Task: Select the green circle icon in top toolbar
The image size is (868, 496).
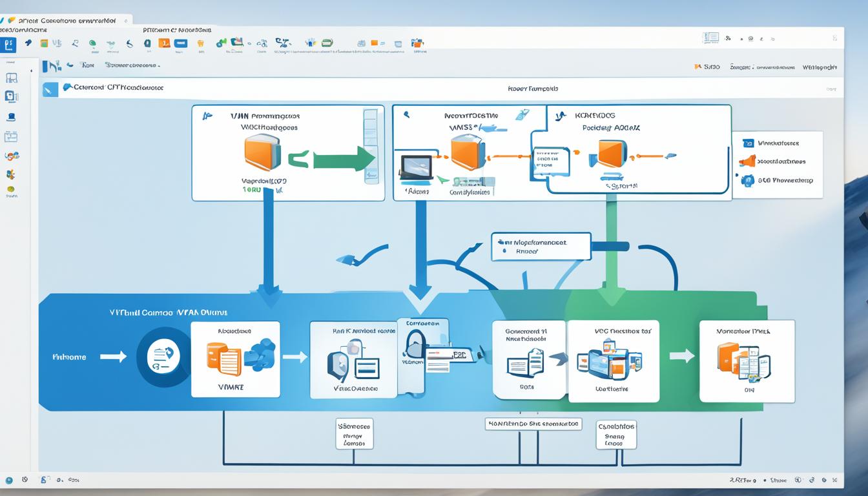Action: click(x=92, y=44)
